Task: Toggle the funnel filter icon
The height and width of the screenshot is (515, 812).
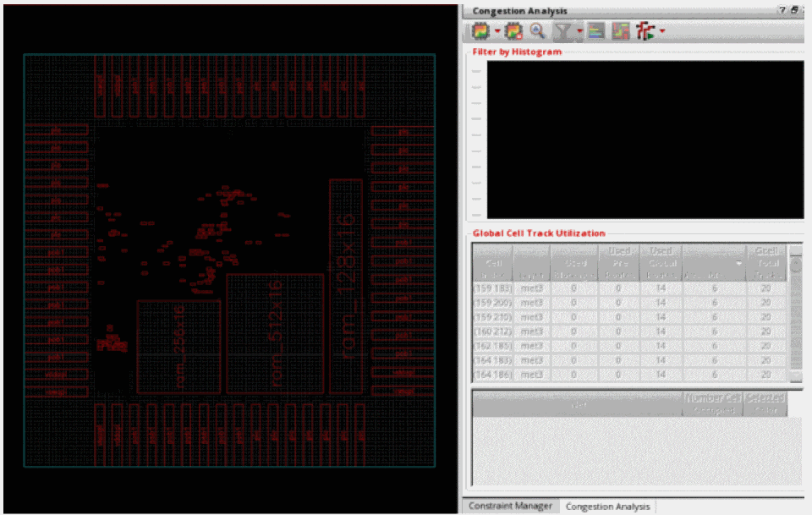Action: (x=562, y=32)
